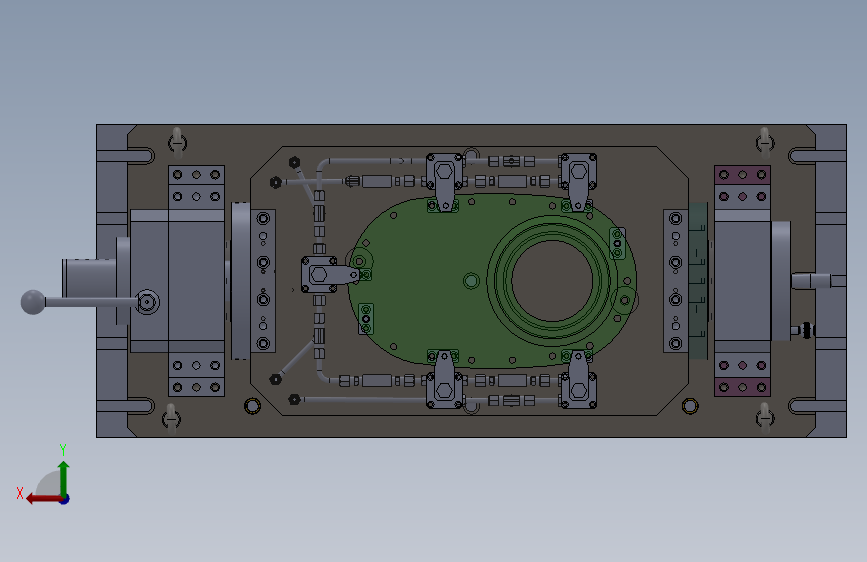The height and width of the screenshot is (562, 867).
Task: Click the blue Z axis dot at triad origin
Action: (65, 499)
